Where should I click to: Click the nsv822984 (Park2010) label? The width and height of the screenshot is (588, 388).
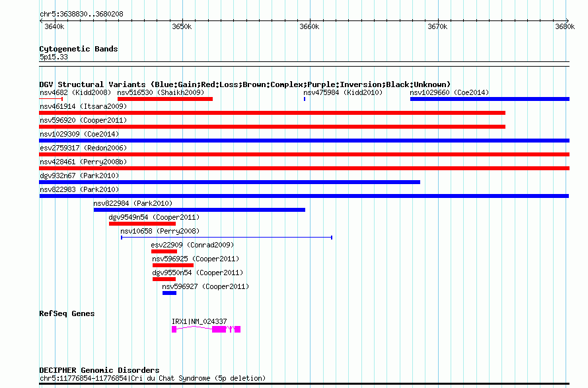click(133, 203)
